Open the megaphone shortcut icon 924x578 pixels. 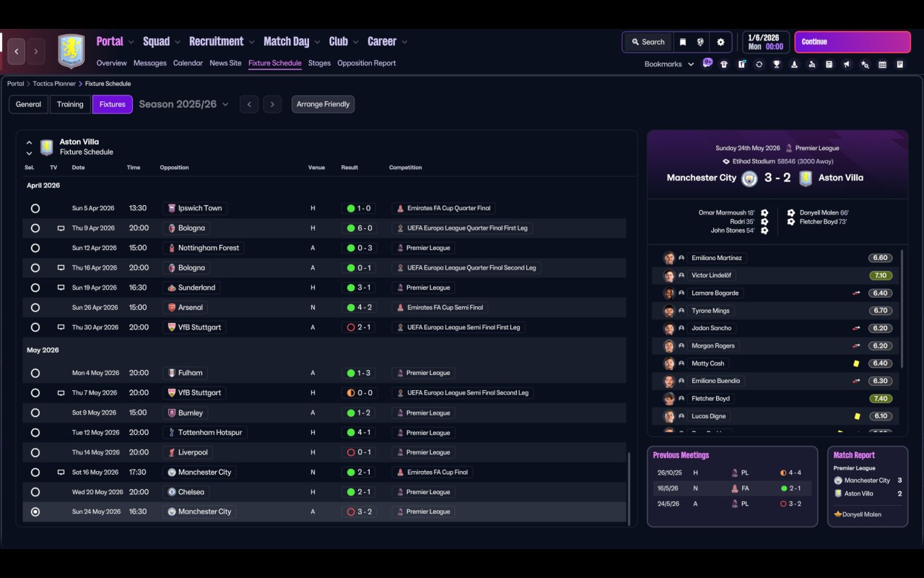847,64
